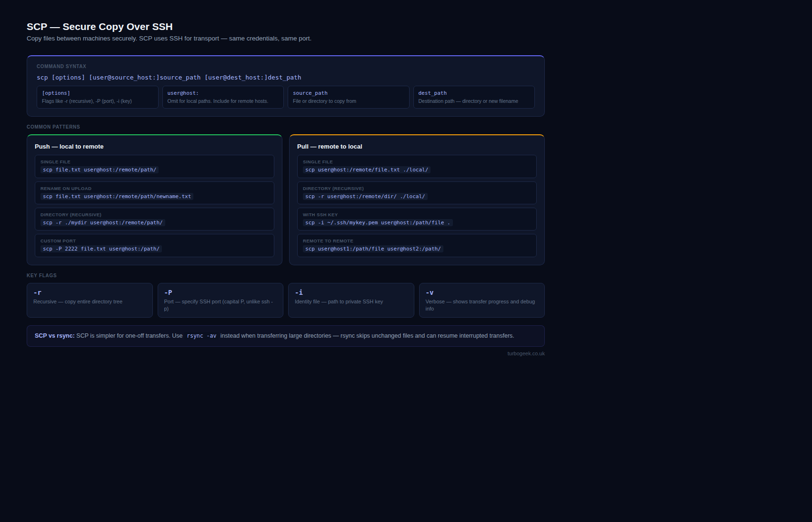Screen dimensions: 812x522
Task: Click the -v Verbose flag card
Action: click(x=481, y=300)
